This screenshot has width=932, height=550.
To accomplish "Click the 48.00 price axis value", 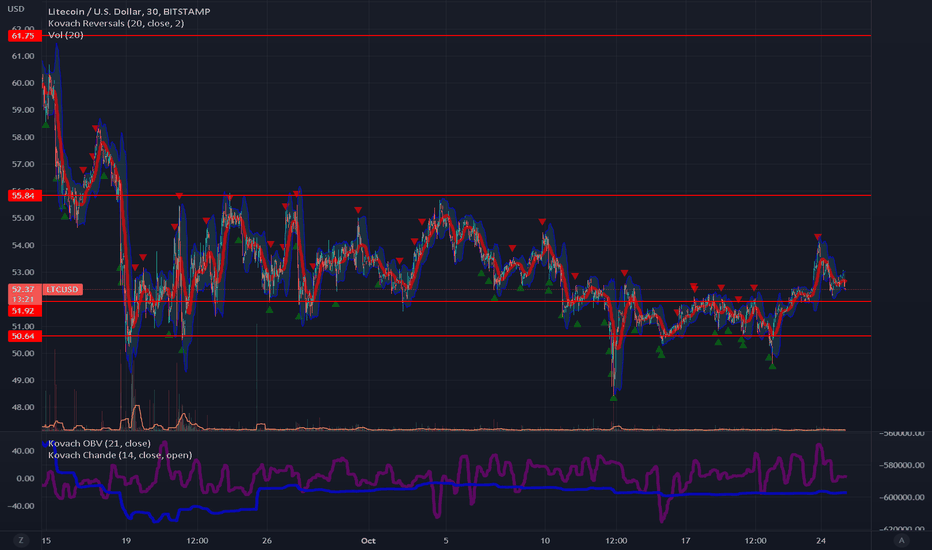I will (23, 407).
